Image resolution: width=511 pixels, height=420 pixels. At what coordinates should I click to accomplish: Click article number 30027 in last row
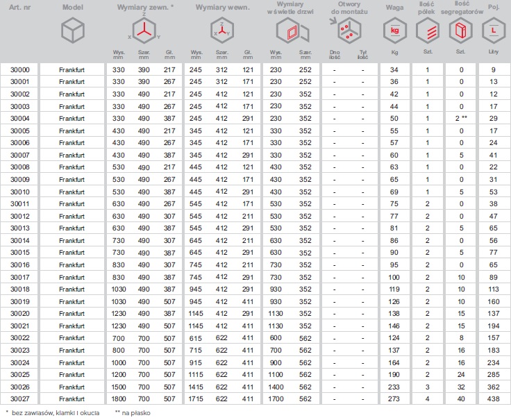[x=20, y=399]
